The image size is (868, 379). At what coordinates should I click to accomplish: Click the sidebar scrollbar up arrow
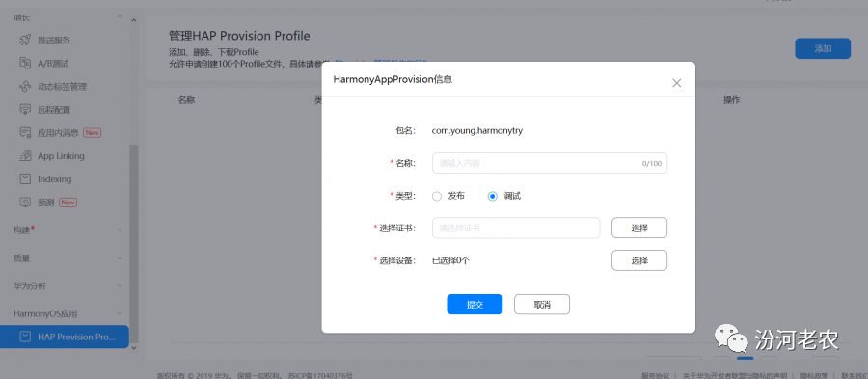[133, 20]
